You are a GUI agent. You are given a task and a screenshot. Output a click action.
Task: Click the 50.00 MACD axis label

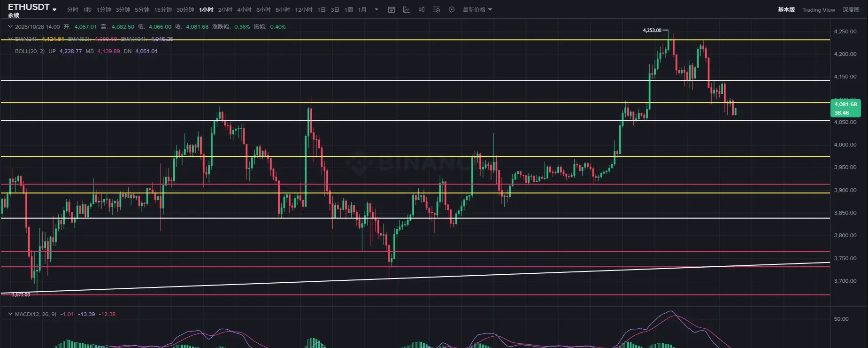pos(841,319)
